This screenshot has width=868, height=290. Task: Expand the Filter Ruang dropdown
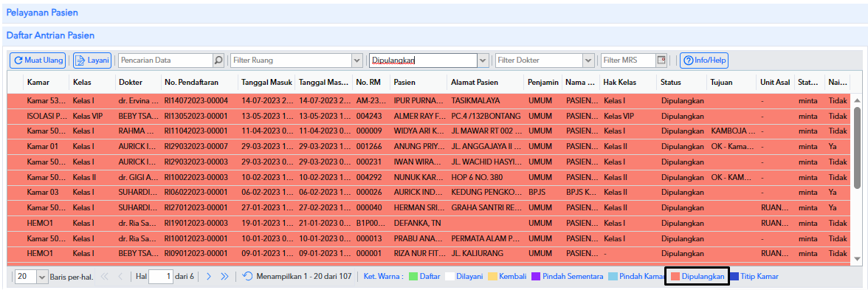click(357, 60)
